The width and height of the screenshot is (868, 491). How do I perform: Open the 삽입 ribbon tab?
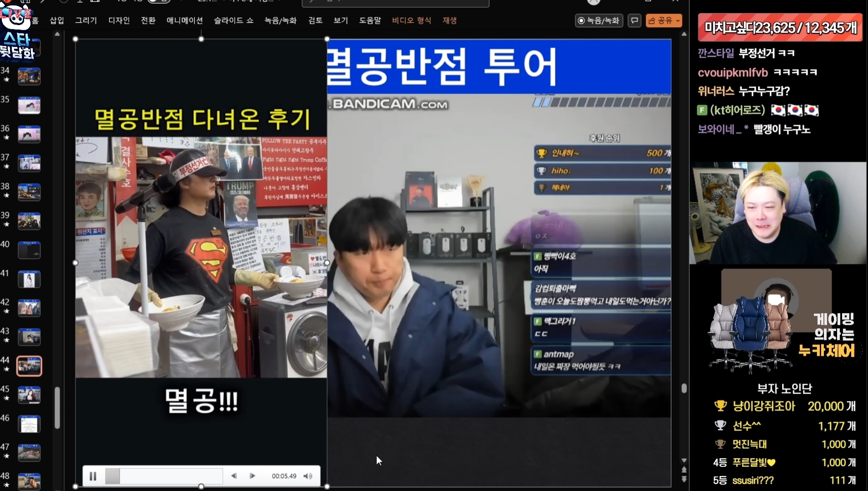point(57,20)
